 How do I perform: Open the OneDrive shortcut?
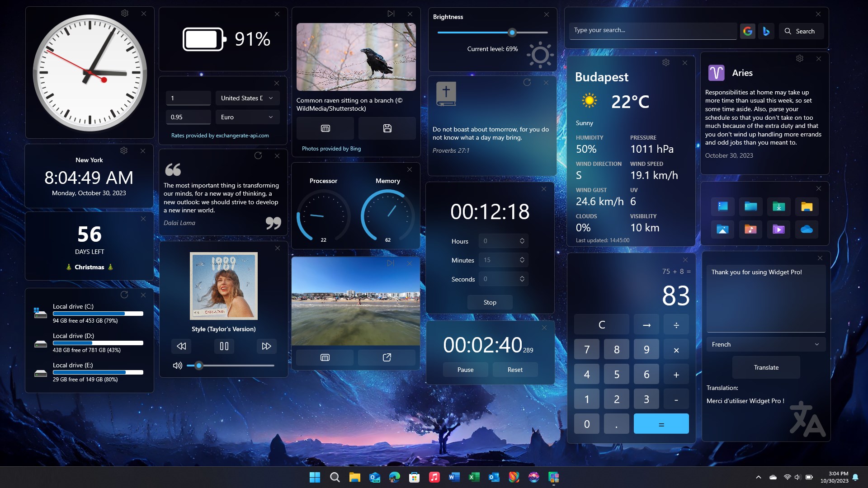(807, 230)
